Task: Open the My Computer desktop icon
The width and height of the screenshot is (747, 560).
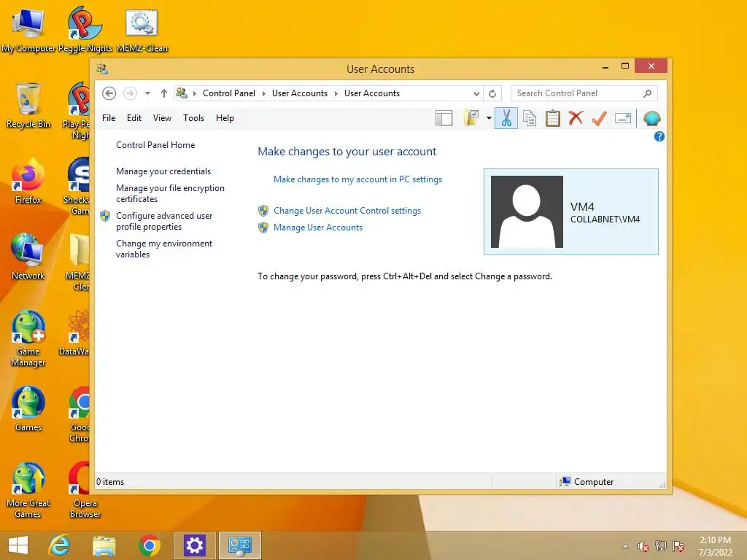Action: pyautogui.click(x=28, y=29)
